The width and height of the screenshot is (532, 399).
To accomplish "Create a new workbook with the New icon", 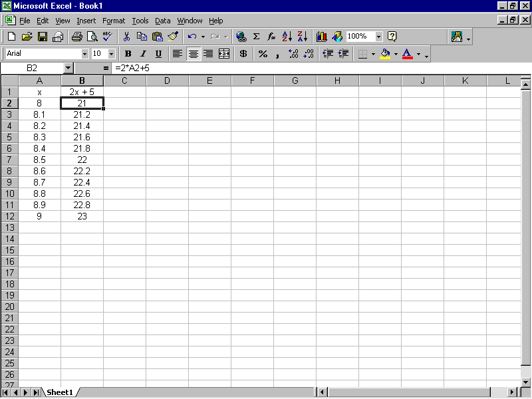I will tap(11, 37).
